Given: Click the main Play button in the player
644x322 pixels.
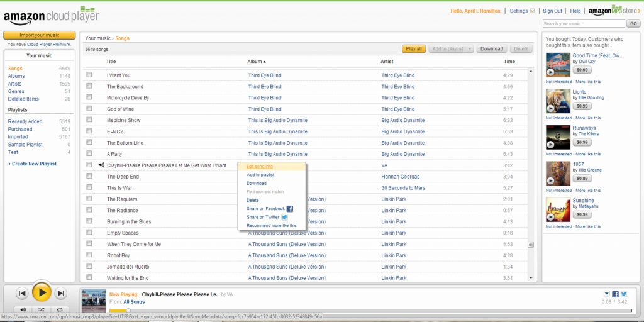Looking at the screenshot, I should 42,292.
